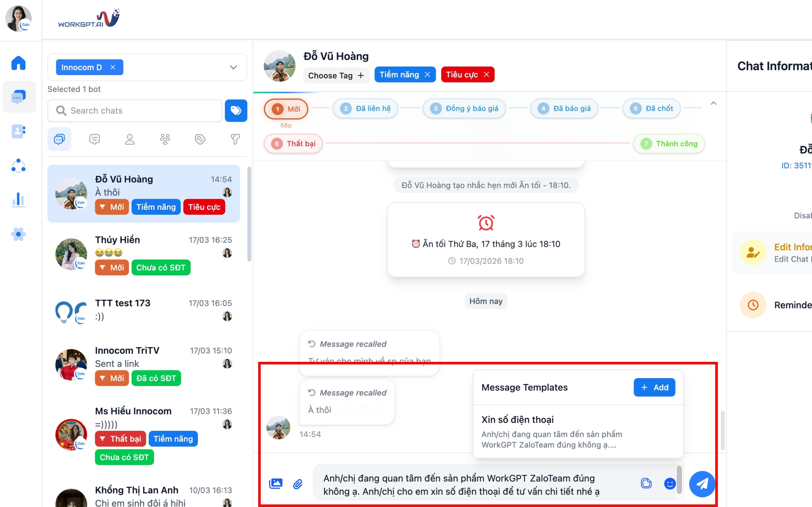Set stage to Đã liên hệ
This screenshot has width=812, height=507.
pos(365,108)
